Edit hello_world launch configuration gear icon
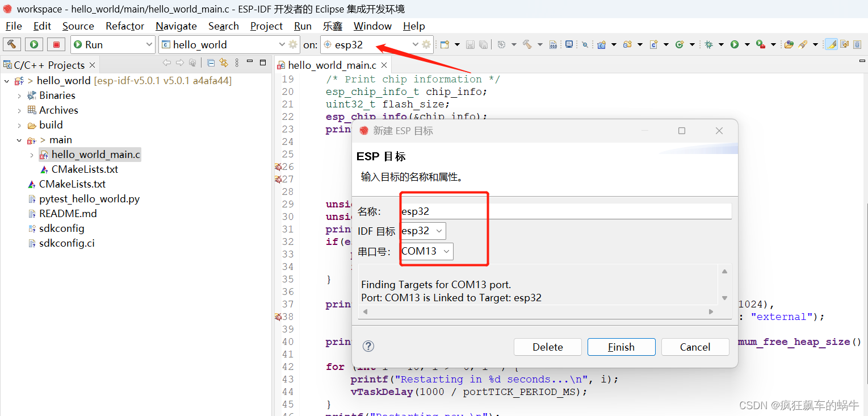Image resolution: width=868 pixels, height=416 pixels. pos(293,44)
